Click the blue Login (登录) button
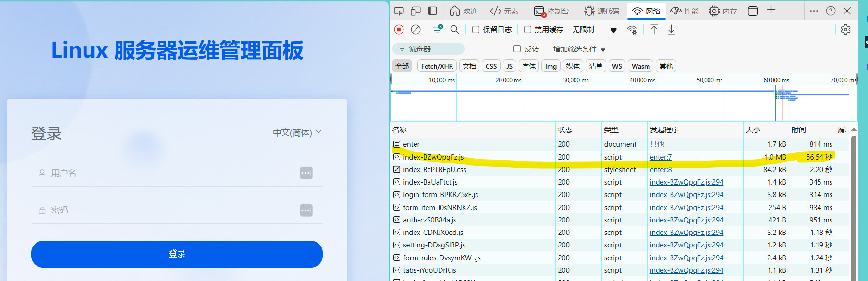Screen dimensions: 868x281 177,254
